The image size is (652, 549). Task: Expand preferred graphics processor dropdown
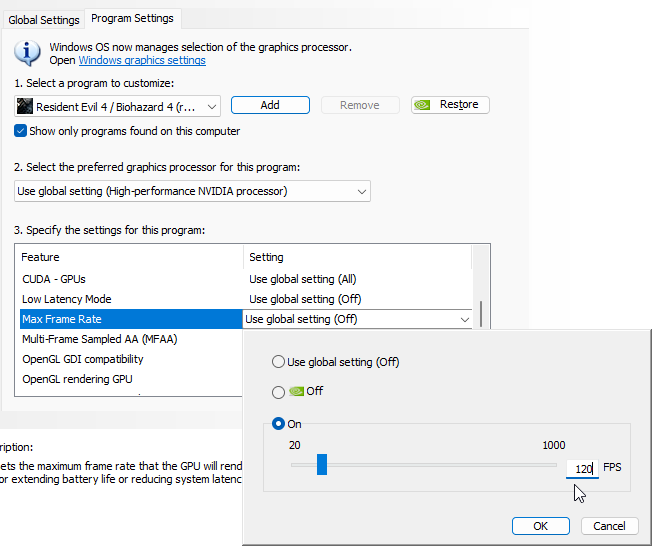click(x=193, y=191)
